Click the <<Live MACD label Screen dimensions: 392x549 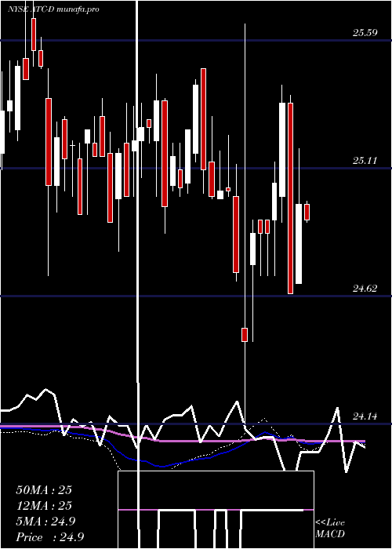point(330,529)
